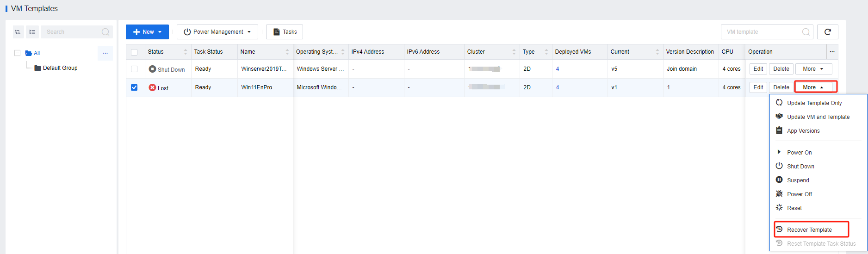
Task: Click the list view icon in sidebar
Action: click(x=32, y=32)
